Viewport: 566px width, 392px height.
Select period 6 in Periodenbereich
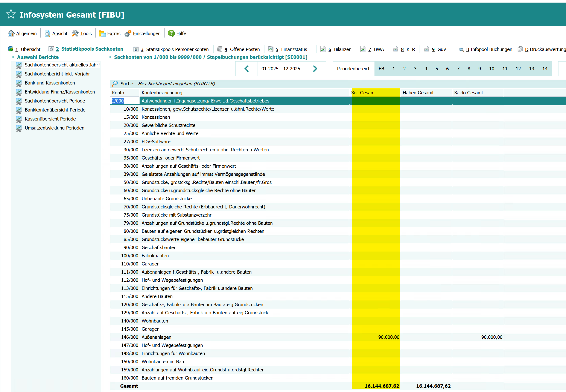pyautogui.click(x=447, y=69)
